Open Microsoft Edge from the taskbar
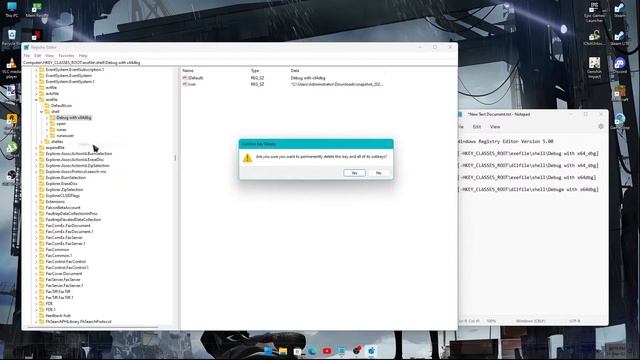 pyautogui.click(x=312, y=351)
